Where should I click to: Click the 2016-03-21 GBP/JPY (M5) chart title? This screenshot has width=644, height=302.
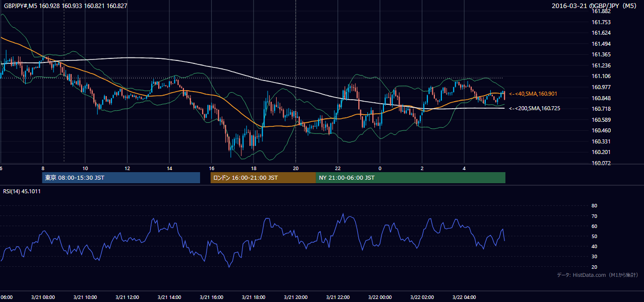[595, 6]
